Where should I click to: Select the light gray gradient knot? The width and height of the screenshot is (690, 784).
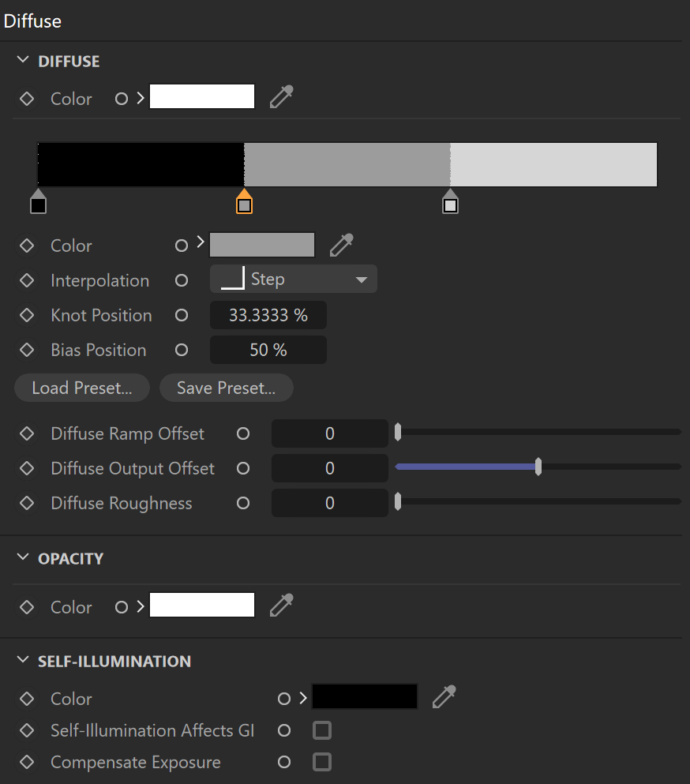[451, 201]
